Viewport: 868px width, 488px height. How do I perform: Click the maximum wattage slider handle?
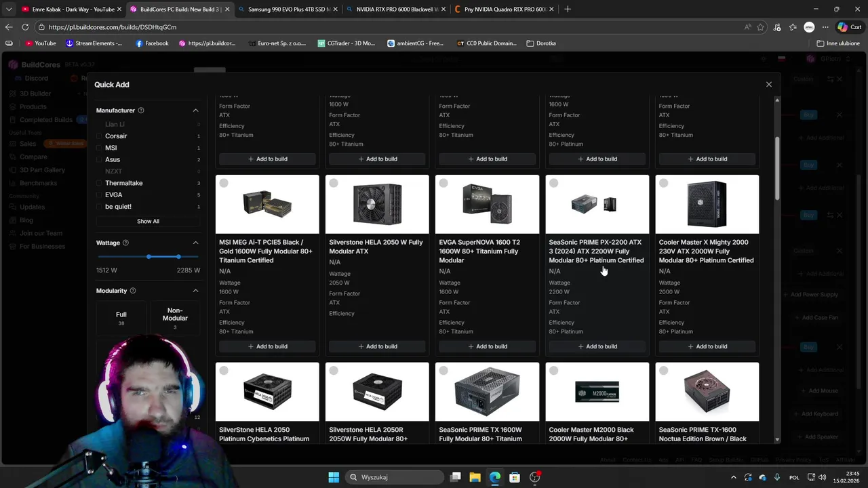pyautogui.click(x=178, y=257)
